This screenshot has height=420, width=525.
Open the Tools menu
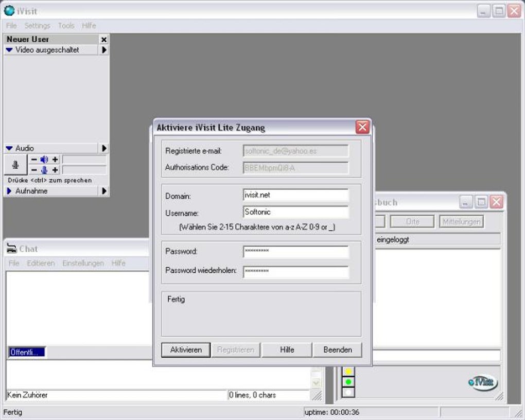point(66,25)
